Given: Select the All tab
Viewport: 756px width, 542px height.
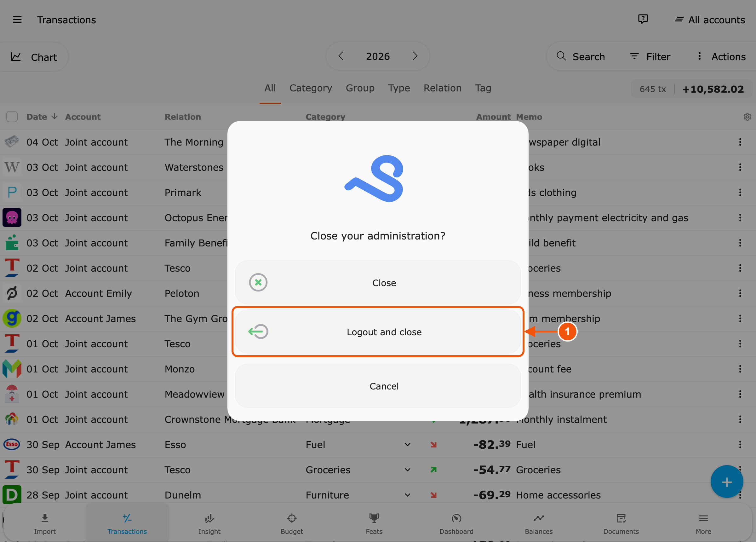Looking at the screenshot, I should click(x=270, y=88).
